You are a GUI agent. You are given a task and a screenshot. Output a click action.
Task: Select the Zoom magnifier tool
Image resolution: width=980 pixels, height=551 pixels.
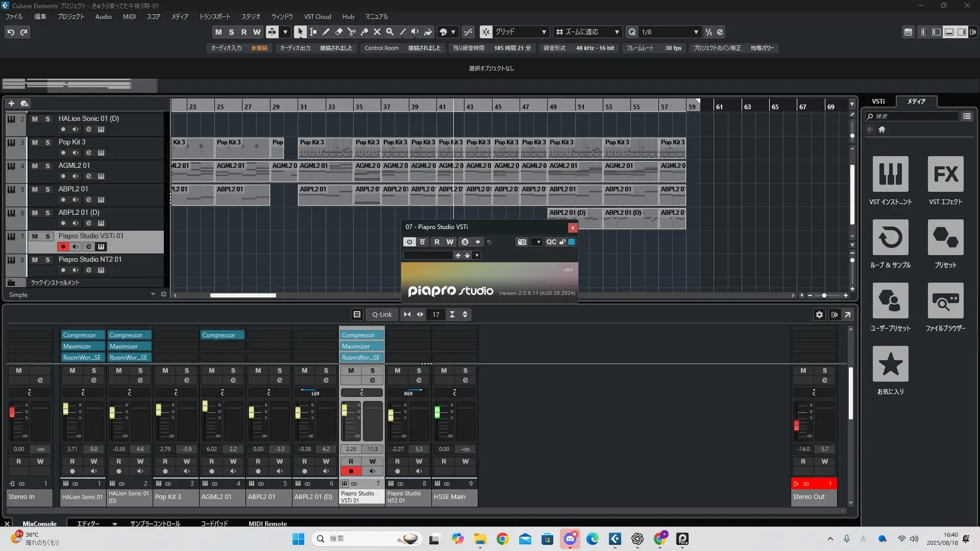pos(389,32)
